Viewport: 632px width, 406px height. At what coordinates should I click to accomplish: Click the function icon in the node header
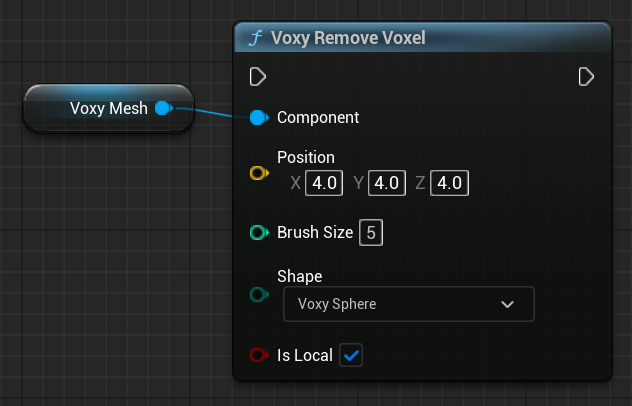pyautogui.click(x=256, y=39)
